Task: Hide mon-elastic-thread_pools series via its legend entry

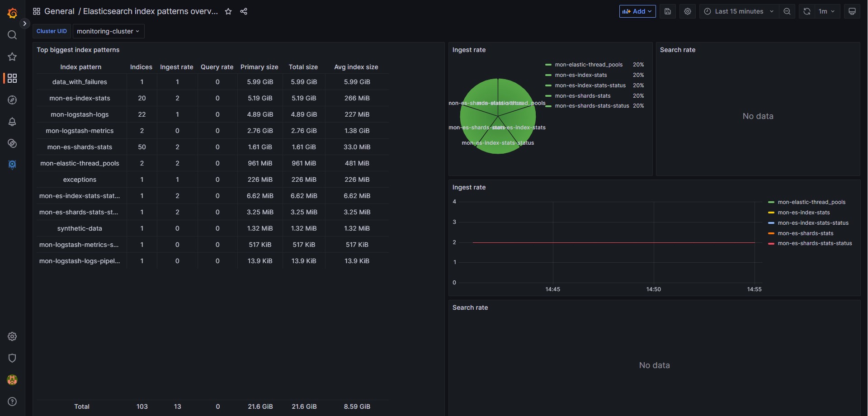Action: (x=811, y=202)
